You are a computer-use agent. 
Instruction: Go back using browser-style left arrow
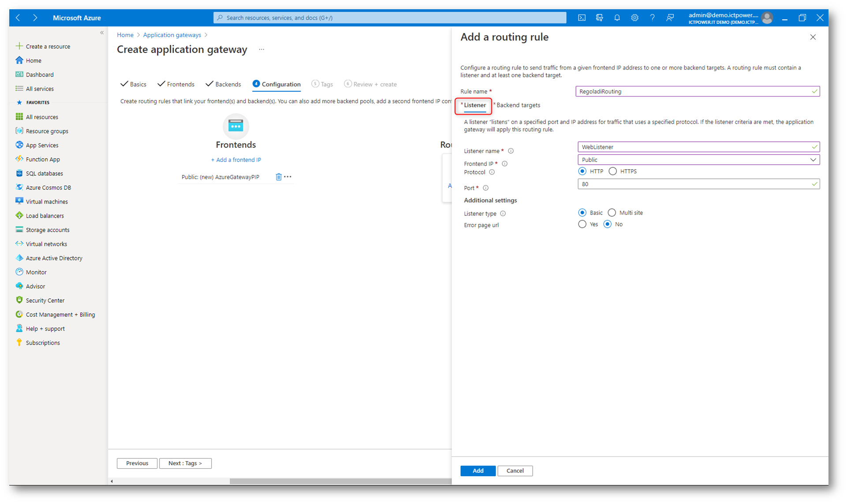(x=18, y=18)
